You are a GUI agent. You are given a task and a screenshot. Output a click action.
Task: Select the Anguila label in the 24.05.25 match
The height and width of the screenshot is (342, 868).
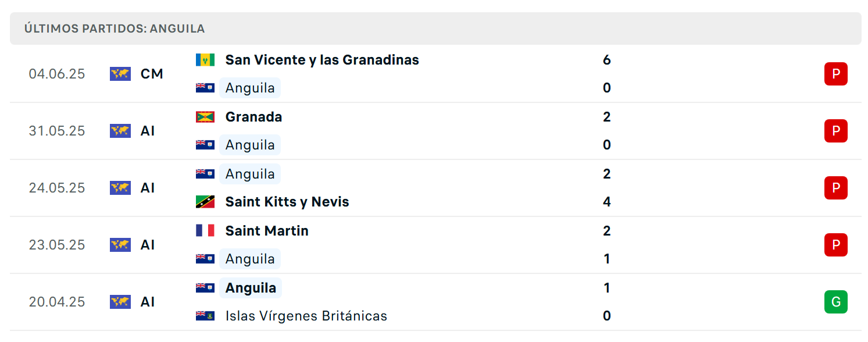[x=250, y=174]
